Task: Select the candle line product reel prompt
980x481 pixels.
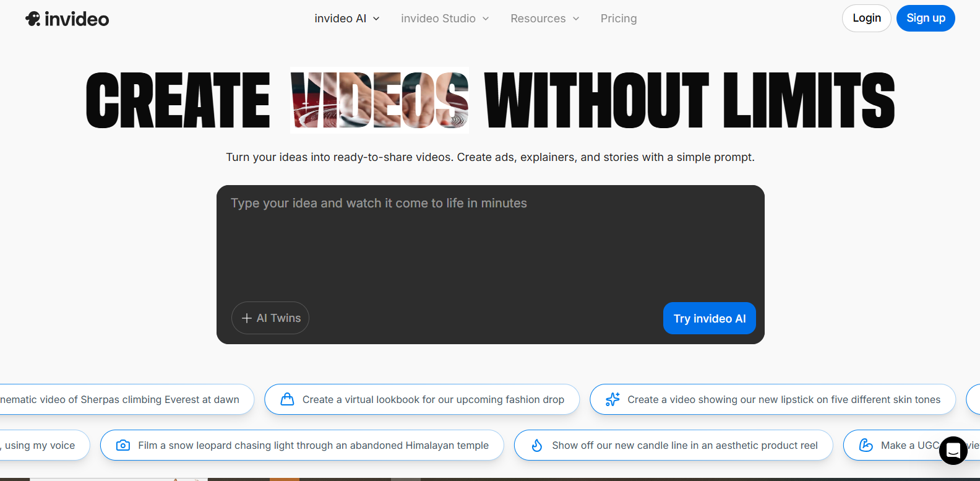Action: [674, 445]
